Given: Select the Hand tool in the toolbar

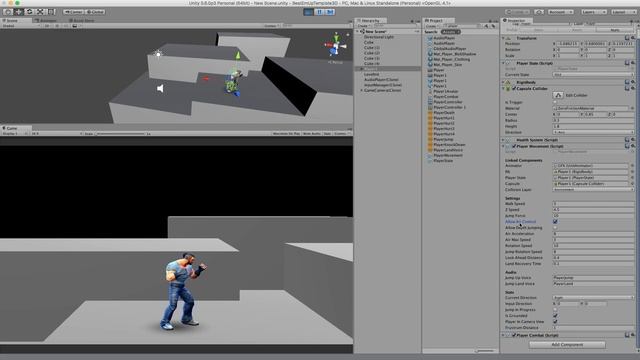Looking at the screenshot, I should [8, 12].
